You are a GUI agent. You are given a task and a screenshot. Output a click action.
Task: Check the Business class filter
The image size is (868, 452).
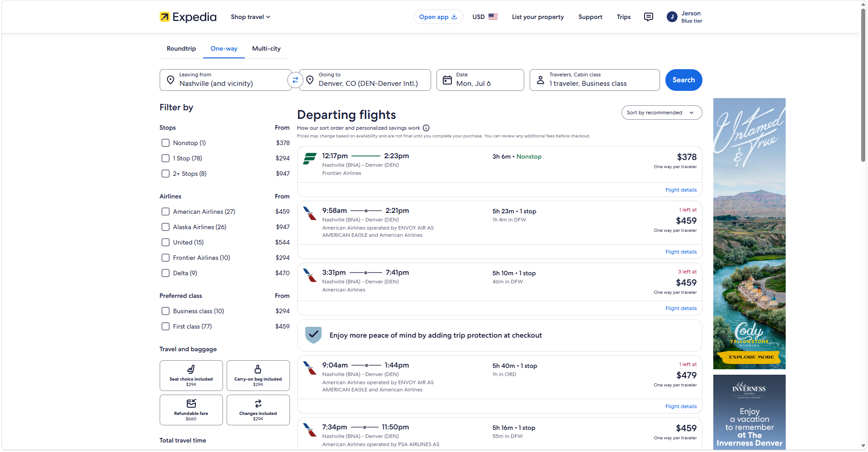(166, 311)
